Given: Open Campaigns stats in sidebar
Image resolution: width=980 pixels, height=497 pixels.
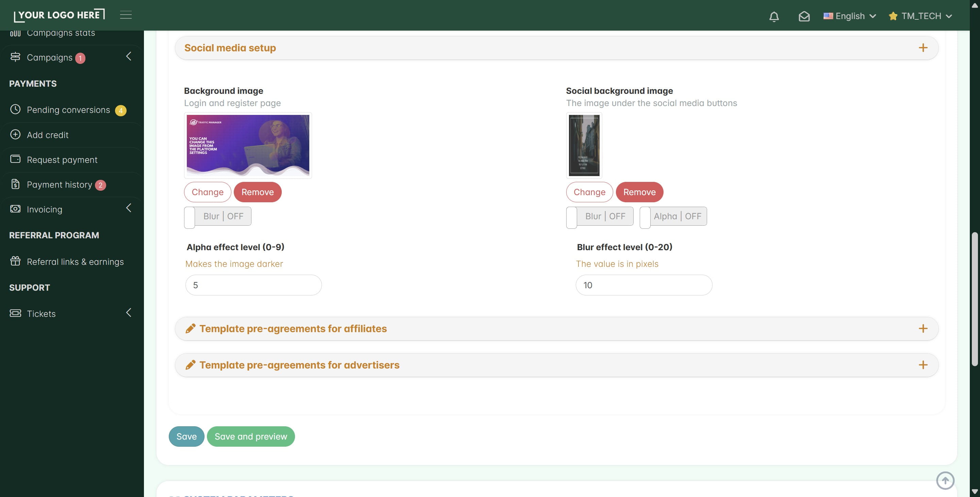Looking at the screenshot, I should pyautogui.click(x=61, y=33).
